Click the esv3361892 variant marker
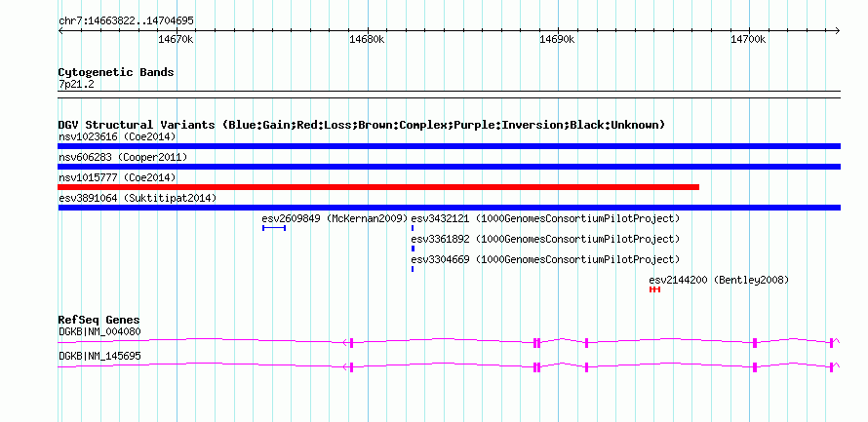Screen dimensions: 868x422 click(413, 249)
